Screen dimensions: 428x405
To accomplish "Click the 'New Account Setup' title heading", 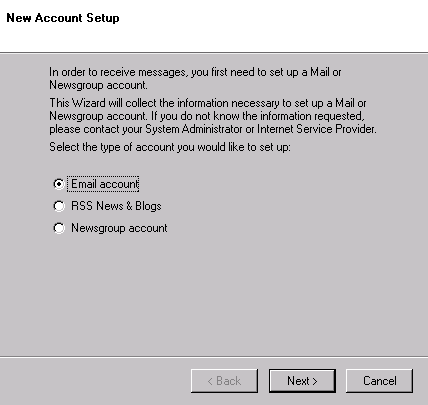I will [63, 18].
